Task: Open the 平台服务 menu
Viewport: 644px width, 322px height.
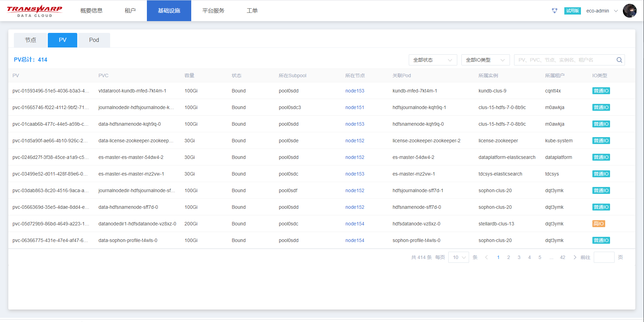Action: point(213,11)
